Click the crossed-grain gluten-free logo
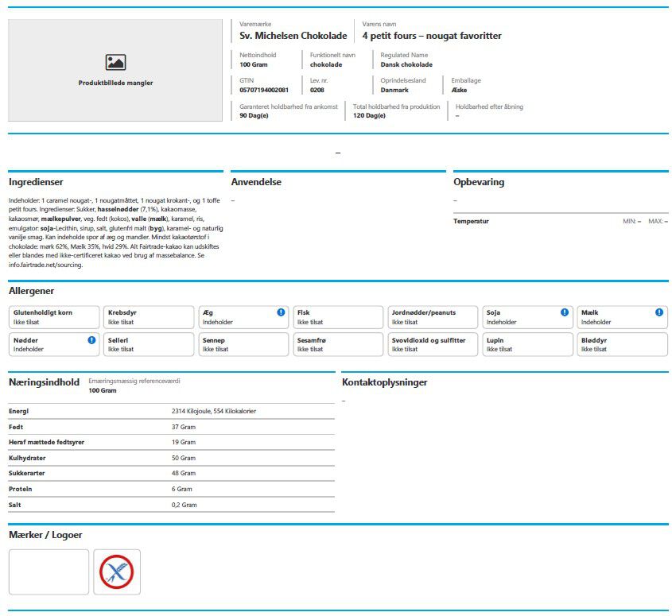Screen dimensions: 672x616 (117, 571)
